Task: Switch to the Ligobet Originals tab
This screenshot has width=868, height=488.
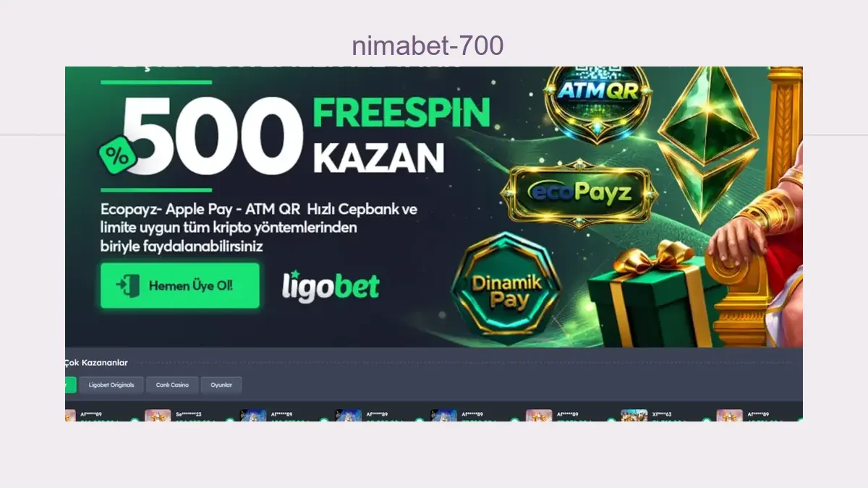Action: click(x=111, y=385)
